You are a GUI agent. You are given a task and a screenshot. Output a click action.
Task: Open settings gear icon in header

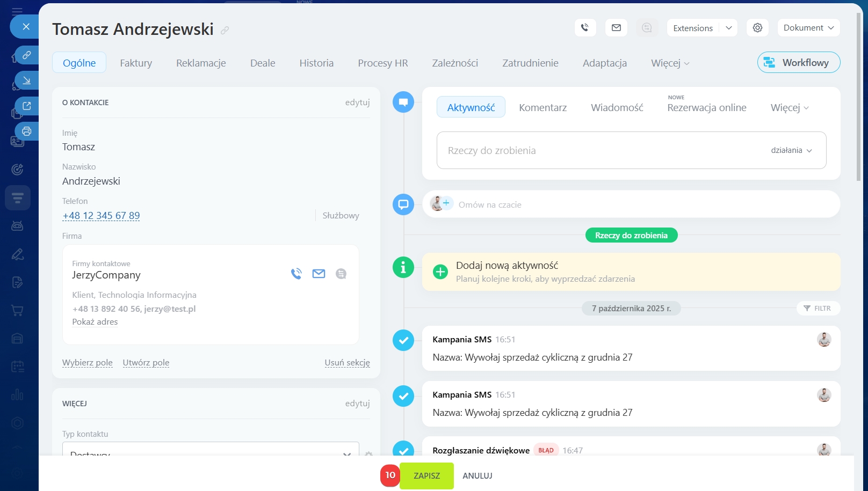(x=757, y=28)
